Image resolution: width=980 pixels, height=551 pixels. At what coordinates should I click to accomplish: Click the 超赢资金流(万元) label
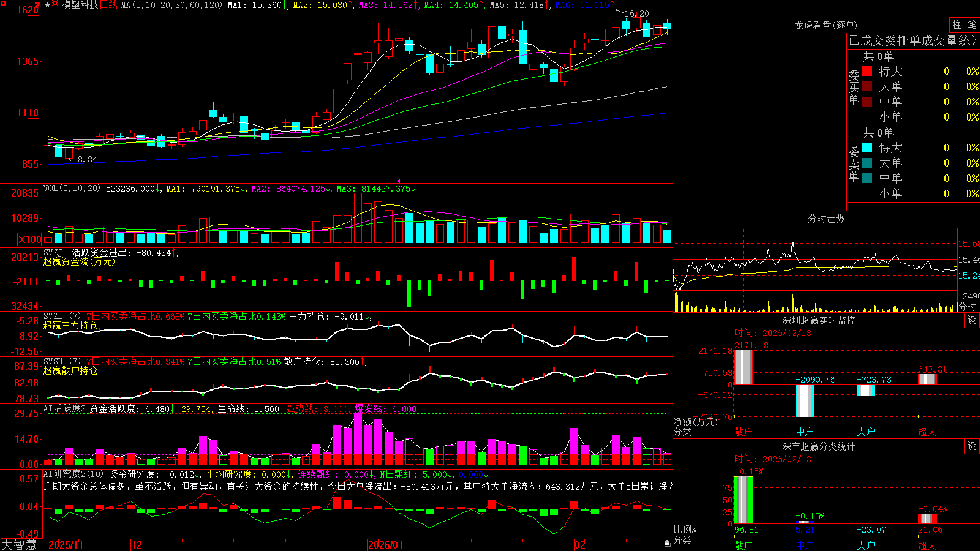tap(79, 261)
